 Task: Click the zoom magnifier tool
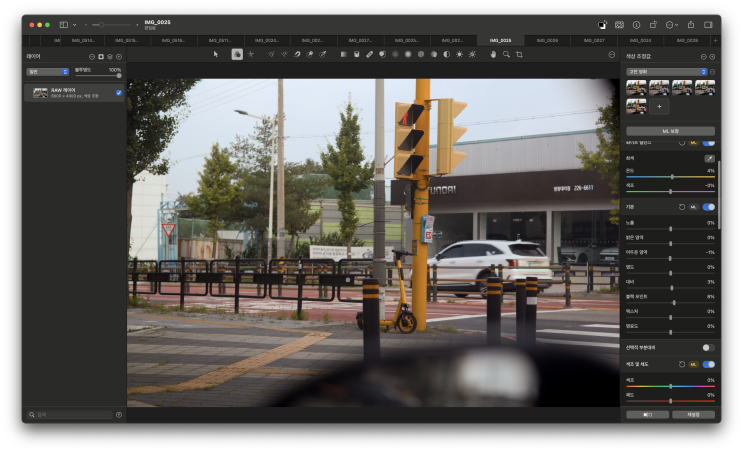point(506,54)
